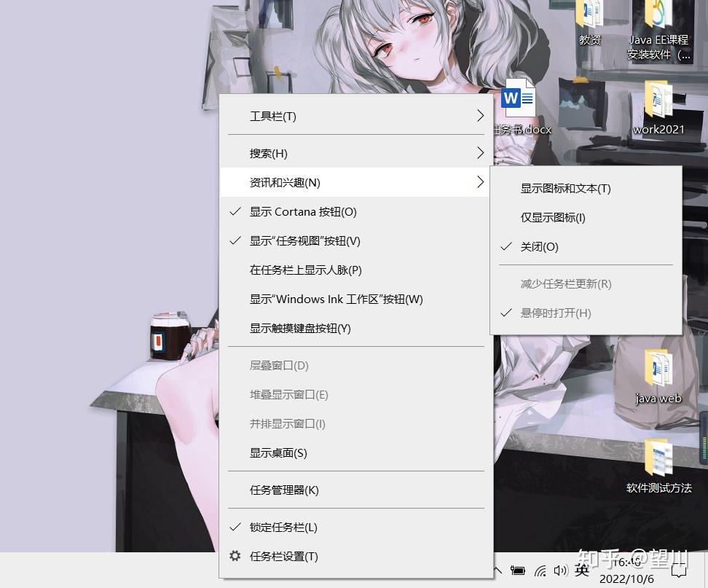Expand the 工具栏(T) submenu arrow
The height and width of the screenshot is (588, 708).
coord(481,116)
